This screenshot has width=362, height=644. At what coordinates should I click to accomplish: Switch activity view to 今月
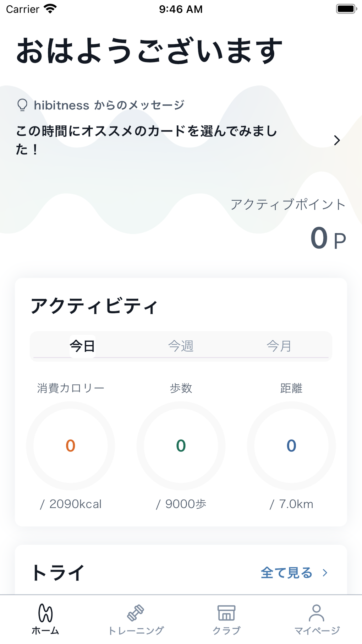(279, 346)
